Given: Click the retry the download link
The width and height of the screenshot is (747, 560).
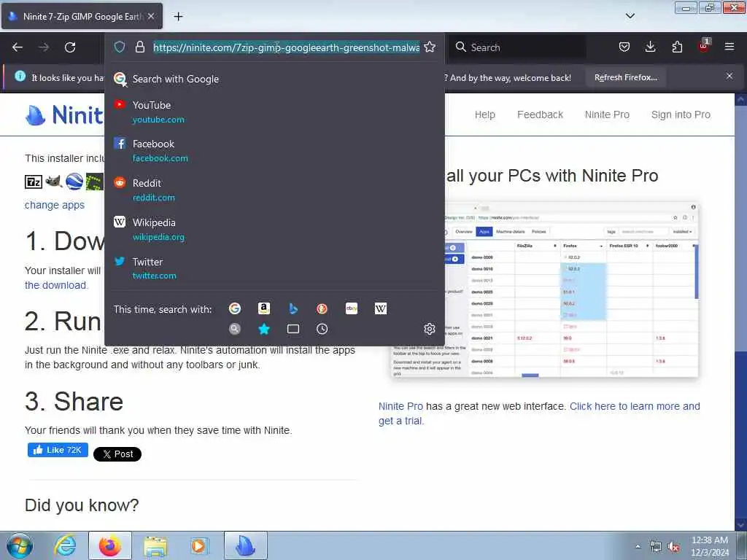Looking at the screenshot, I should point(55,285).
